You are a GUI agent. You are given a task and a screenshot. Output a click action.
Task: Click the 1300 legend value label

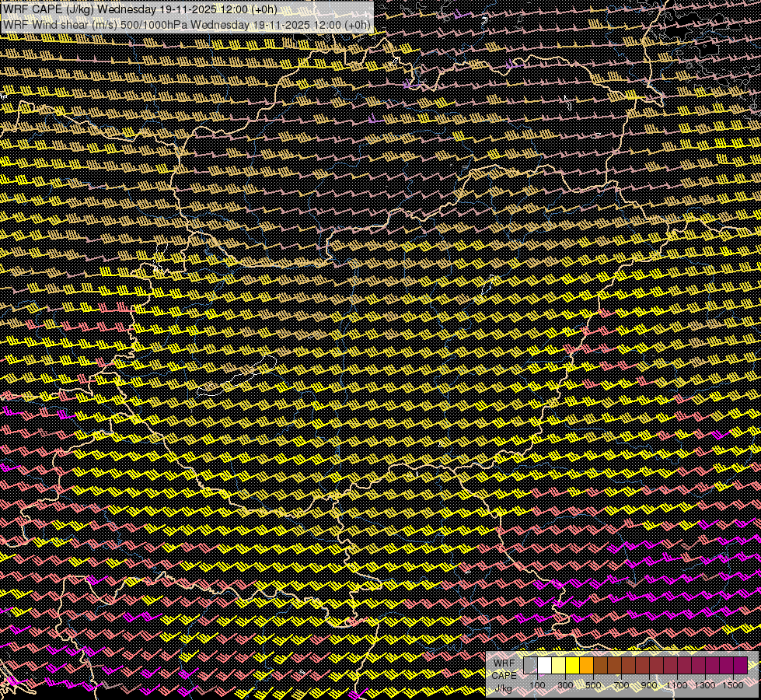click(705, 685)
